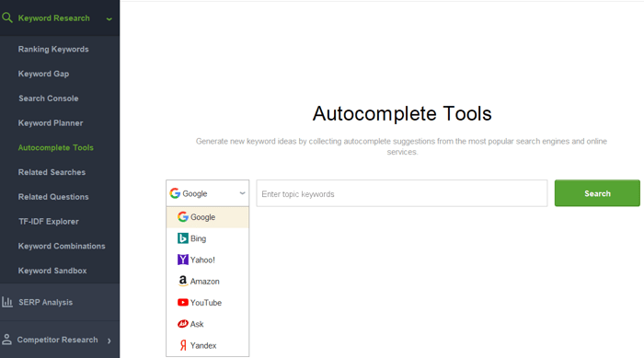Open Ranking Keywords in the sidebar
The image size is (644, 358).
click(x=53, y=49)
